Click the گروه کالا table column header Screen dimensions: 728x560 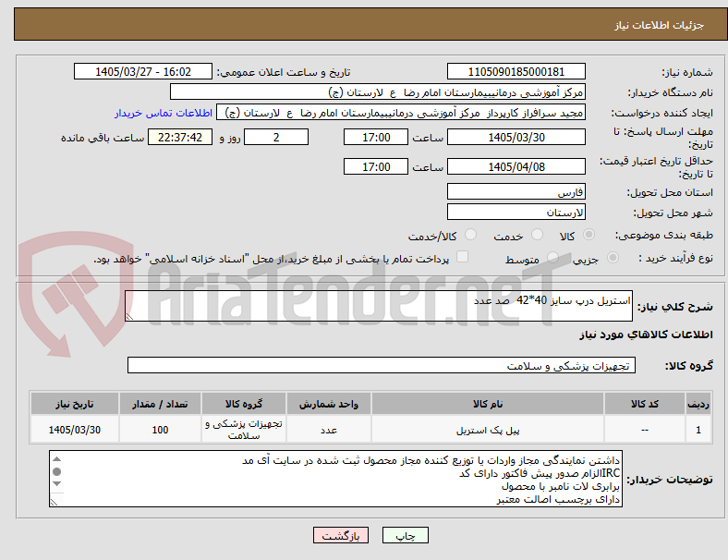click(x=244, y=404)
